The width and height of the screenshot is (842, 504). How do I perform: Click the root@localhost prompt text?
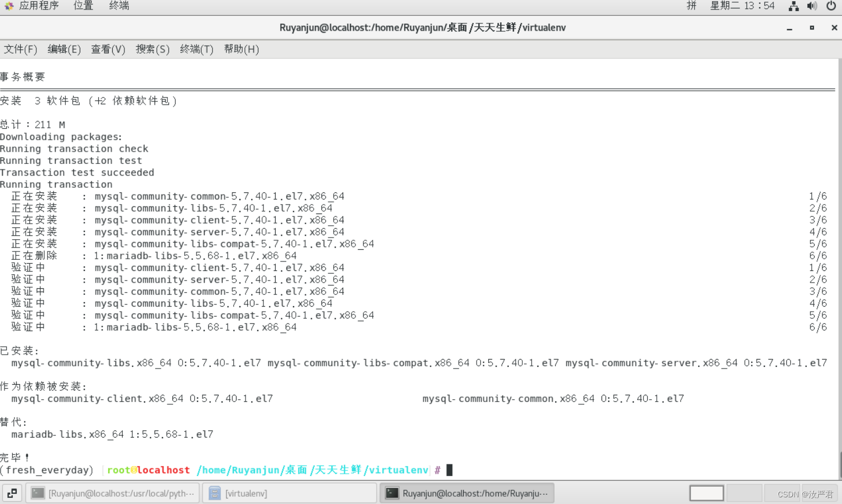coord(148,470)
